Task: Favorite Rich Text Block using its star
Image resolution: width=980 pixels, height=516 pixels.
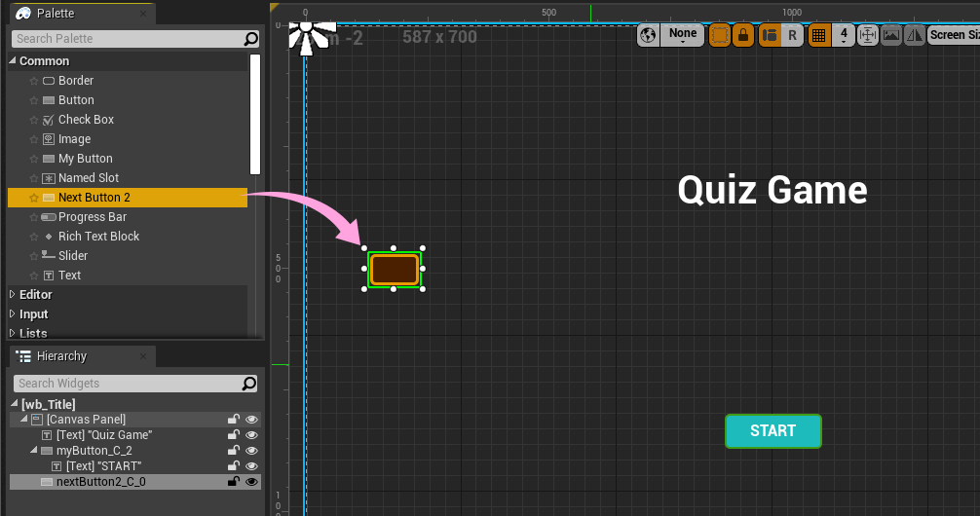Action: 34,237
